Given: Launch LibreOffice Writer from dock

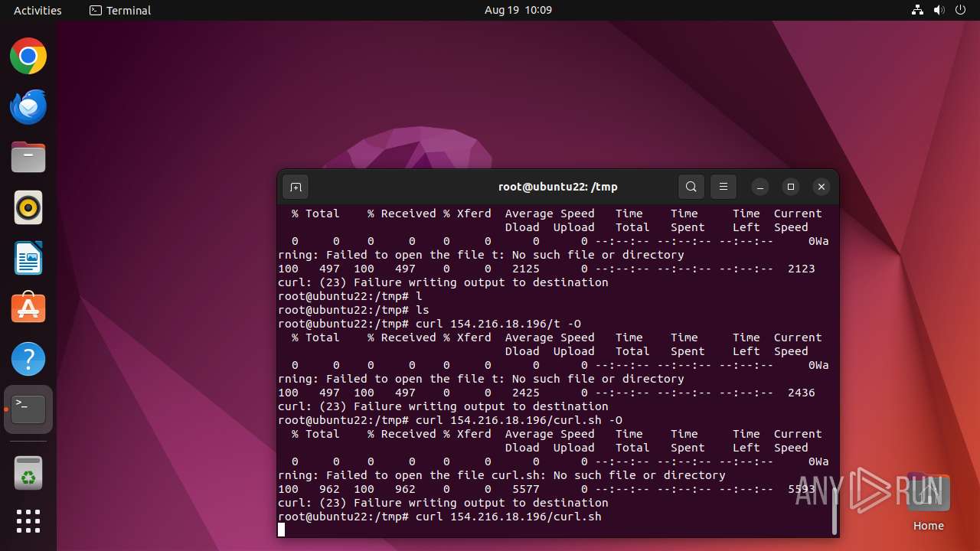Looking at the screenshot, I should [x=28, y=258].
